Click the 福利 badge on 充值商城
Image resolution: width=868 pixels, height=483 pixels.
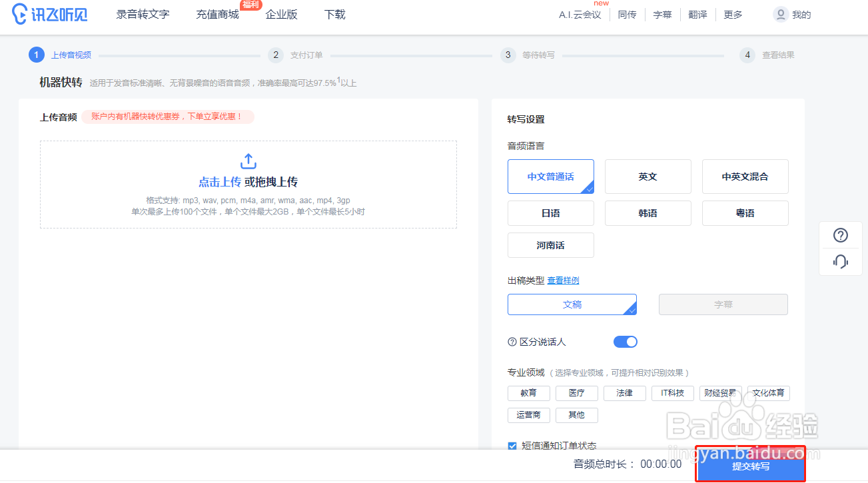coord(250,5)
